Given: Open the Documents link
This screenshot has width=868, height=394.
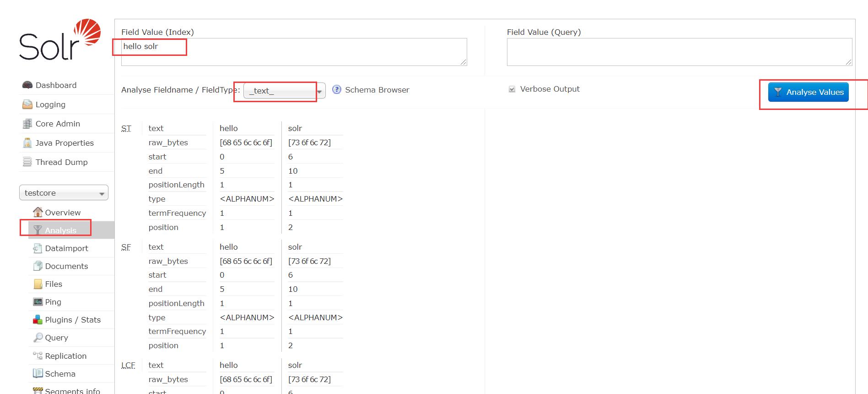Looking at the screenshot, I should tap(66, 266).
